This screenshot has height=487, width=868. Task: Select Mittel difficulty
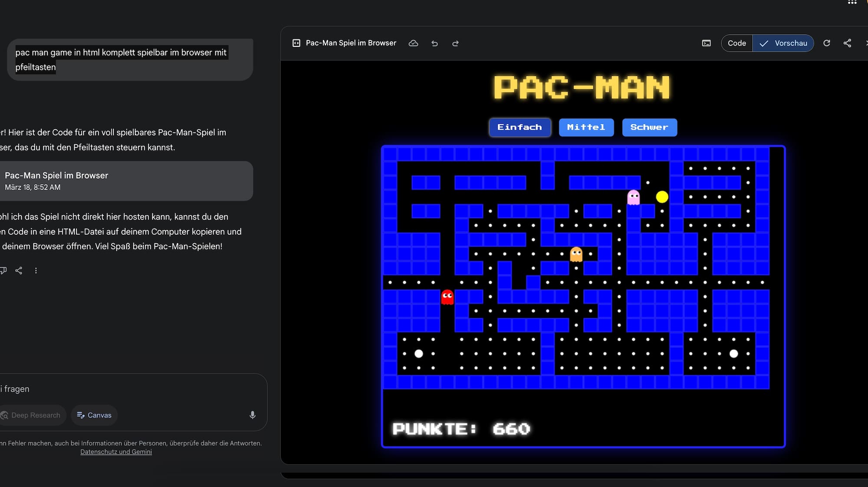(586, 127)
